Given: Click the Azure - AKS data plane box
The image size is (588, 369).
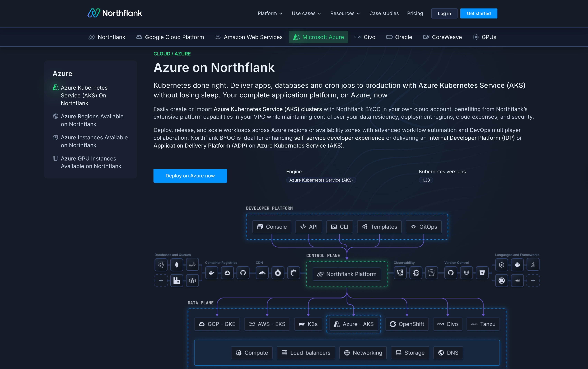Looking at the screenshot, I should point(354,324).
